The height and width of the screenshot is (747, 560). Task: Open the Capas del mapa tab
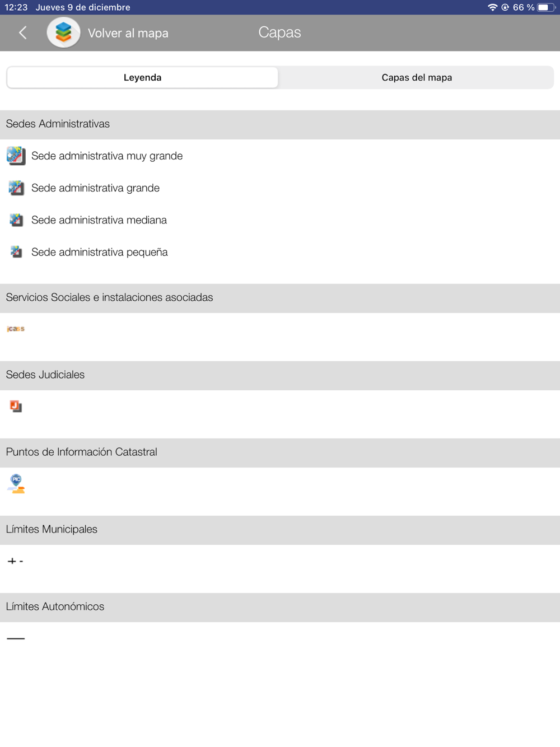(417, 78)
